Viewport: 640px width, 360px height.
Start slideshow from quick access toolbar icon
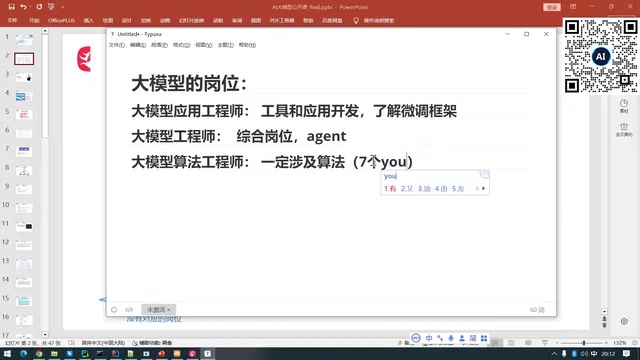pyautogui.click(x=51, y=7)
